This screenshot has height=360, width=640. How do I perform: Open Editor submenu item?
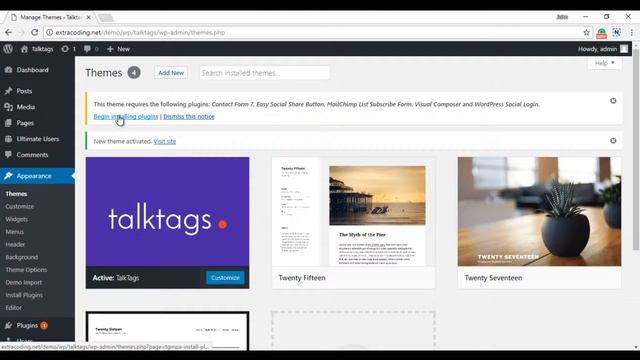(x=13, y=308)
